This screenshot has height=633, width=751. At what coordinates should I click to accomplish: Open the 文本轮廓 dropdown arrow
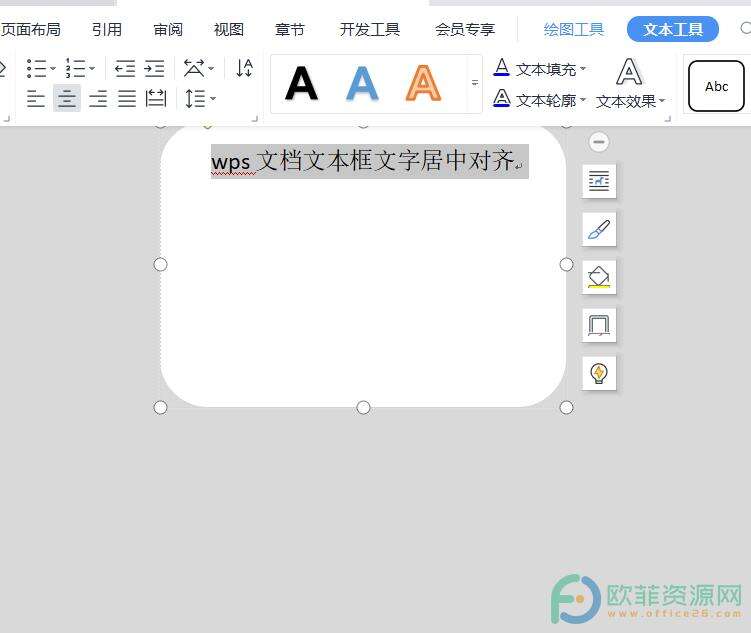(x=583, y=100)
